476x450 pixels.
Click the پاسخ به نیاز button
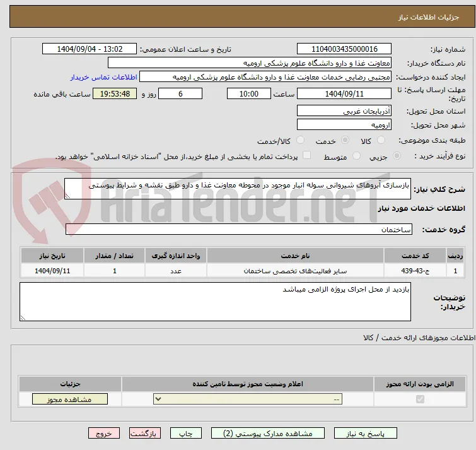pos(366,434)
